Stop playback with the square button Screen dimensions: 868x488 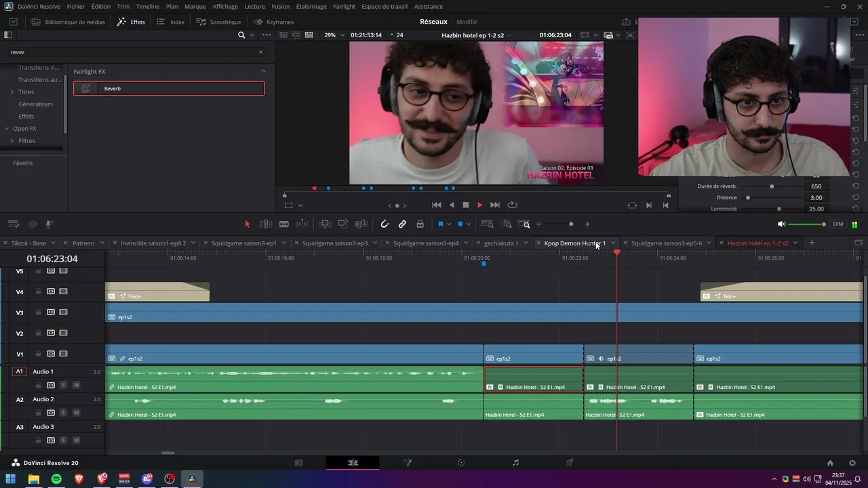tap(466, 205)
